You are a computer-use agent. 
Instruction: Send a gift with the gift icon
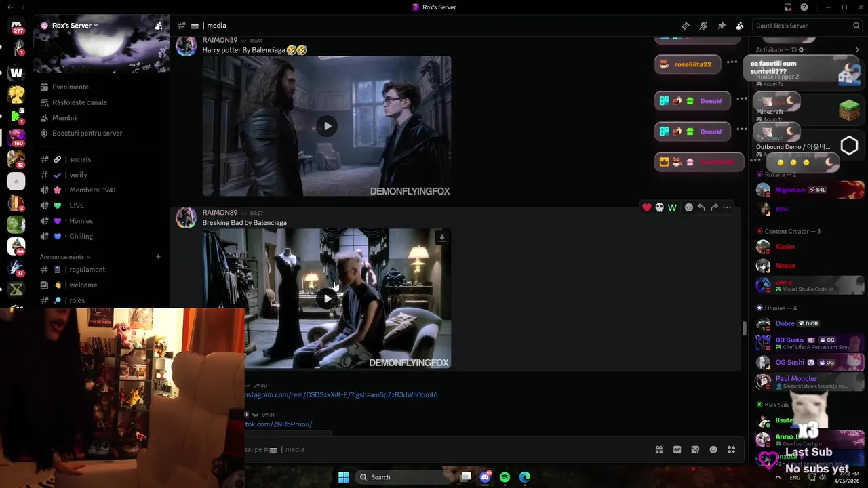[x=658, y=449]
